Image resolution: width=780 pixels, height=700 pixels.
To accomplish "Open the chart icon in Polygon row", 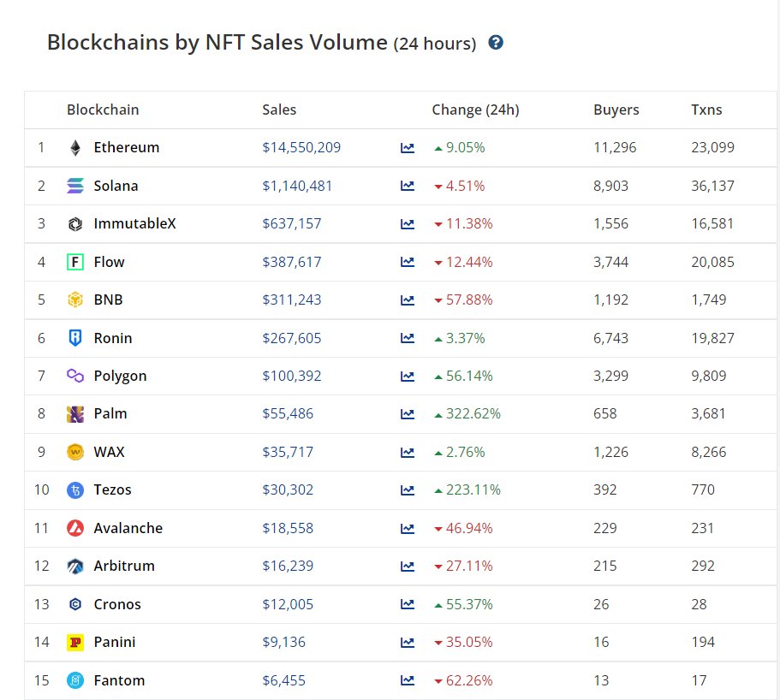I will (408, 376).
